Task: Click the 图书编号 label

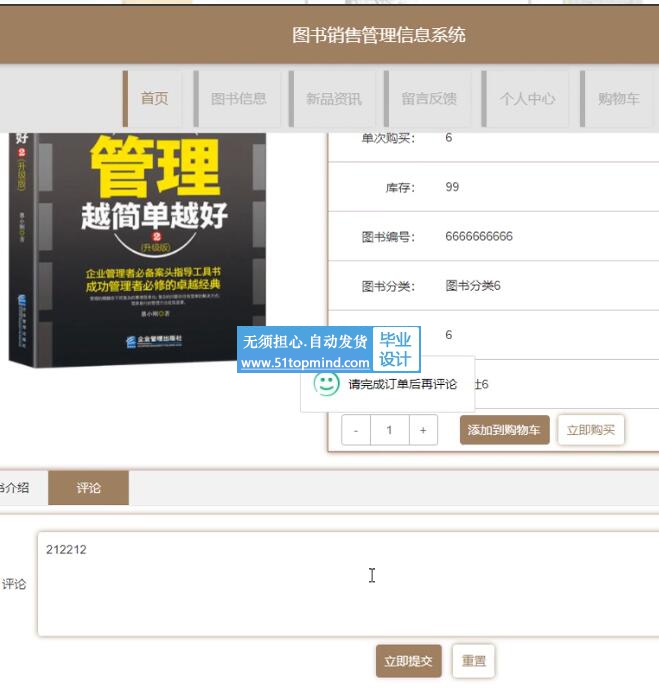Action: 388,237
